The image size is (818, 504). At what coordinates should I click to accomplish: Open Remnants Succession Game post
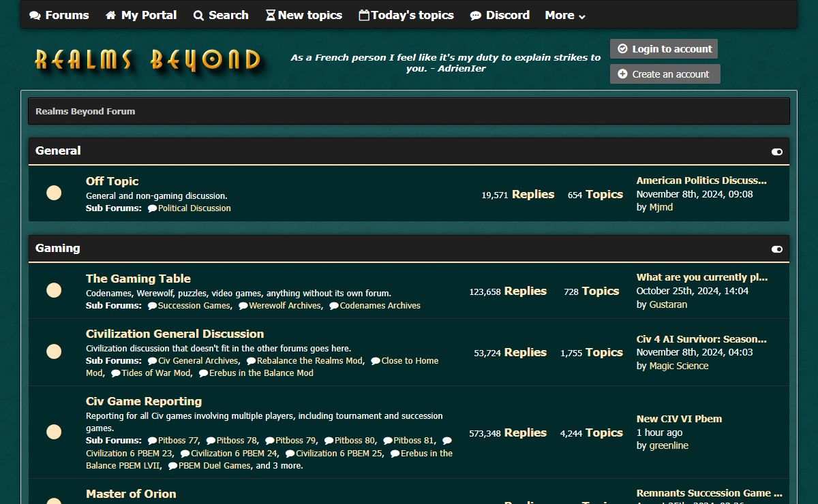click(x=710, y=493)
